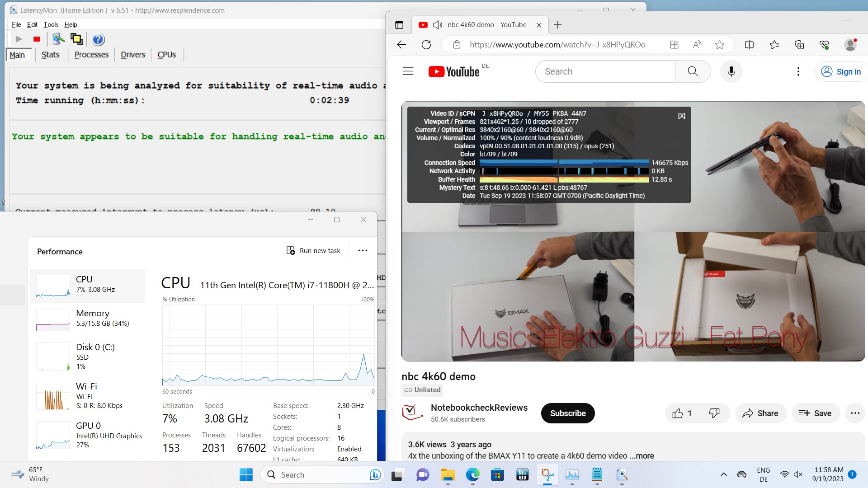
Task: Click the taskbar Search box
Action: [323, 475]
